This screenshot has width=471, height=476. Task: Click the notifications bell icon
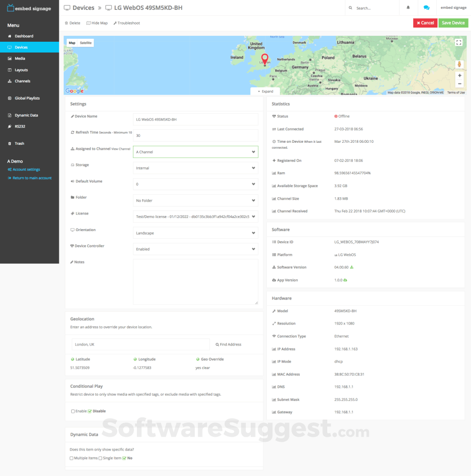coord(408,8)
